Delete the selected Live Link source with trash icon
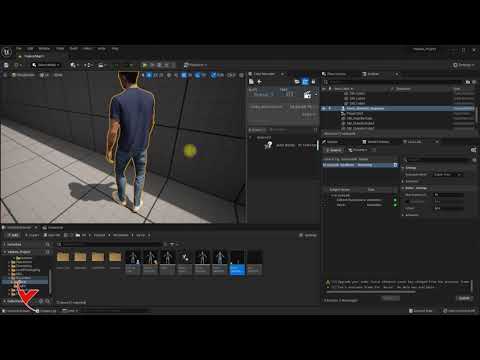Image resolution: width=480 pixels, height=360 pixels. tap(396, 165)
